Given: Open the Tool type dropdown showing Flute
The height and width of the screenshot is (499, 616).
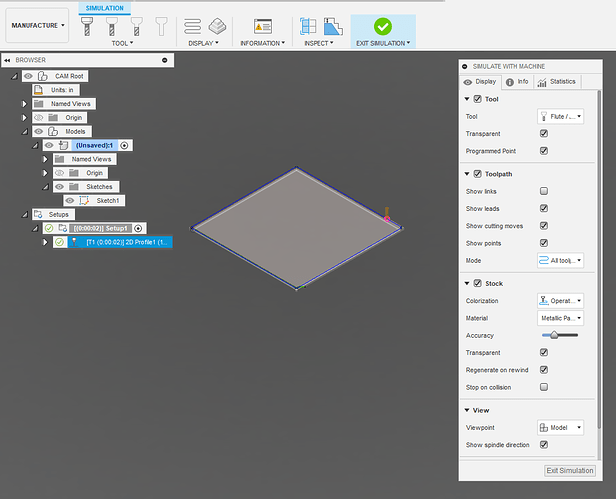Looking at the screenshot, I should tap(560, 116).
